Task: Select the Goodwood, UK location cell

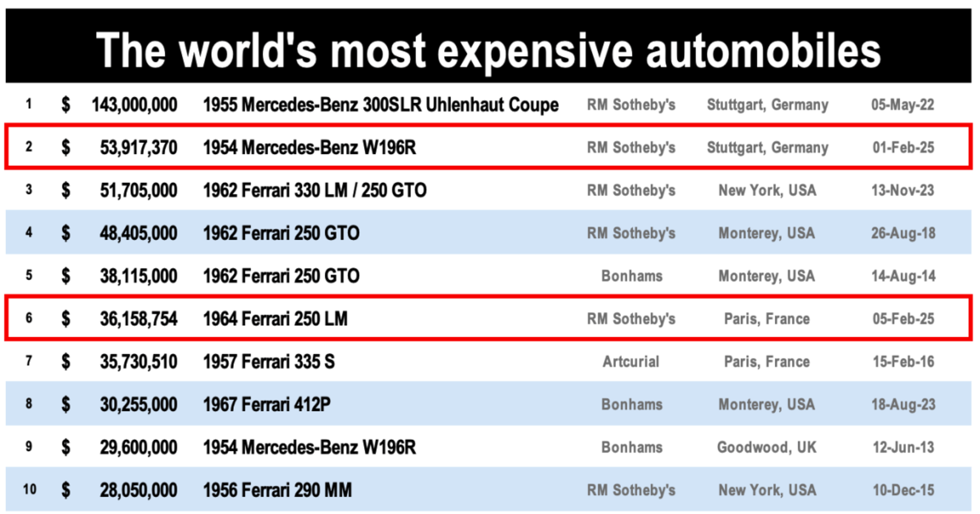Action: 767,448
